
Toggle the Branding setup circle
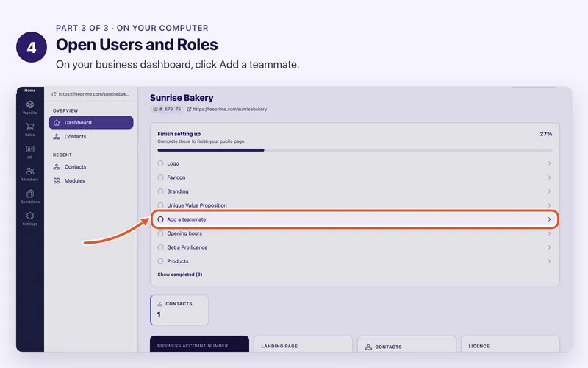[x=160, y=191]
